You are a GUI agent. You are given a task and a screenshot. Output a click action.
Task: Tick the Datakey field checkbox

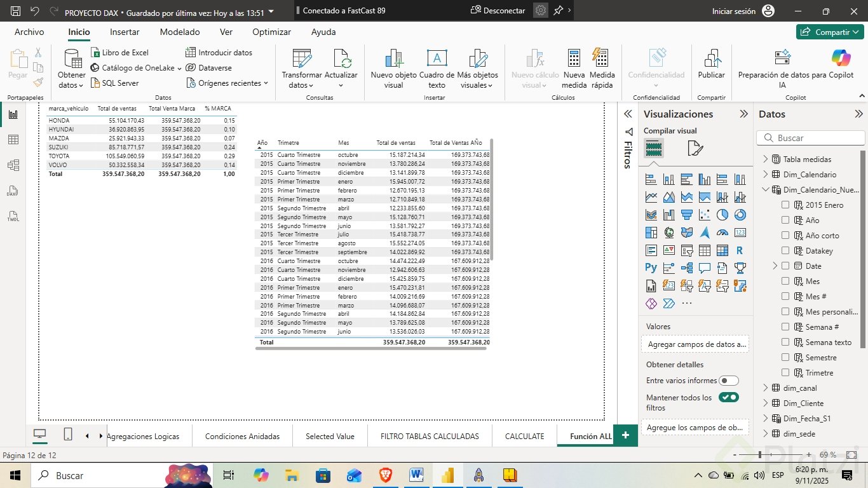[x=785, y=250]
